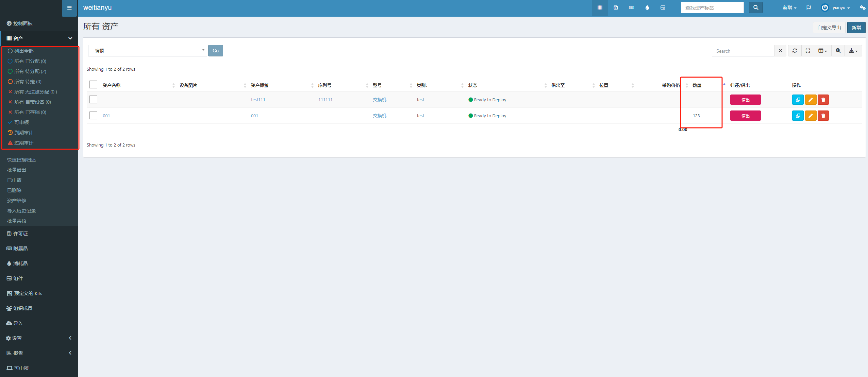Click the orange edit pencil for test111
This screenshot has width=868, height=377.
(811, 100)
